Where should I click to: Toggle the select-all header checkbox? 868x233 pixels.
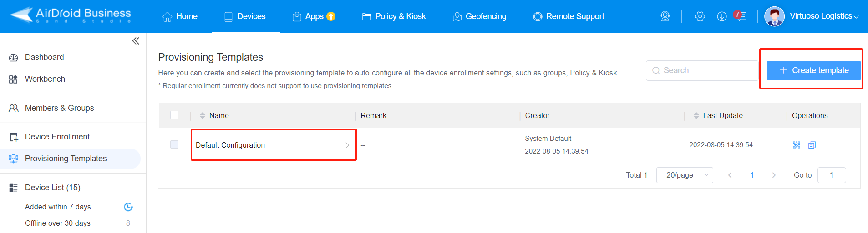(174, 115)
